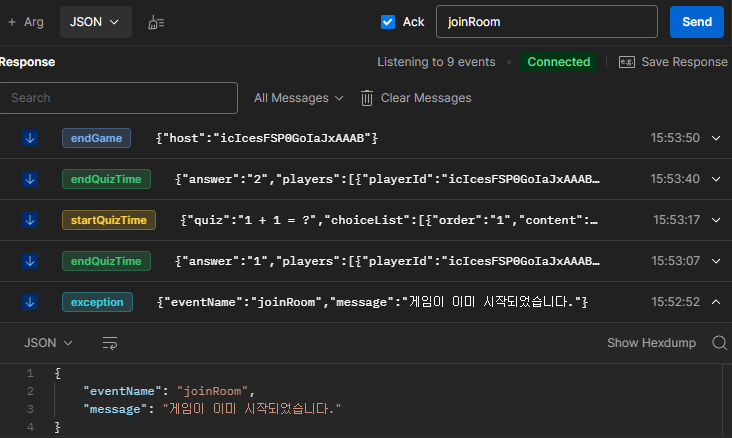Click the answer 2 payload text

click(x=387, y=179)
